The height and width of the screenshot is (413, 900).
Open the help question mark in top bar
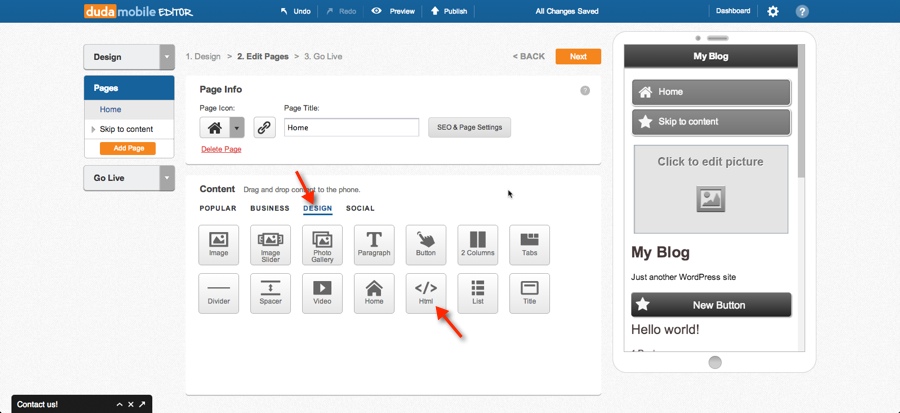[x=802, y=11]
